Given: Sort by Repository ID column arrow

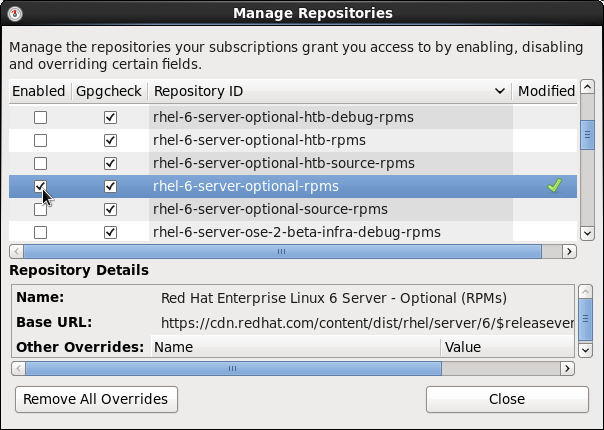Looking at the screenshot, I should [500, 91].
